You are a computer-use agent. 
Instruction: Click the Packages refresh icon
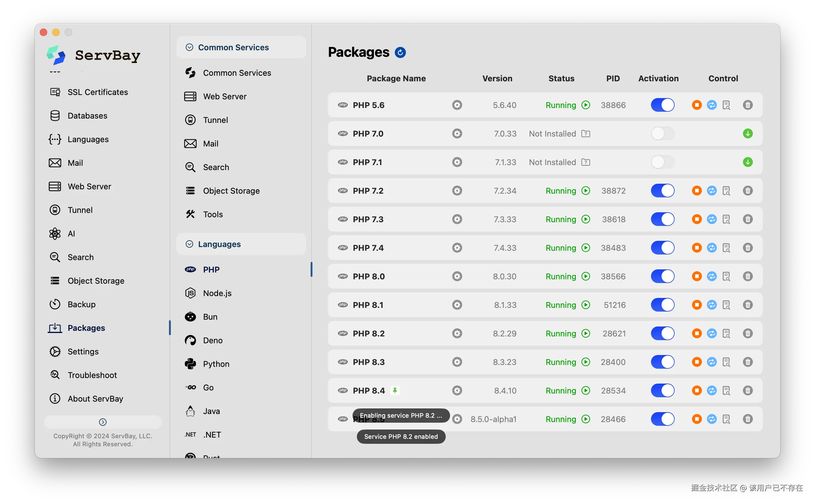pos(400,52)
